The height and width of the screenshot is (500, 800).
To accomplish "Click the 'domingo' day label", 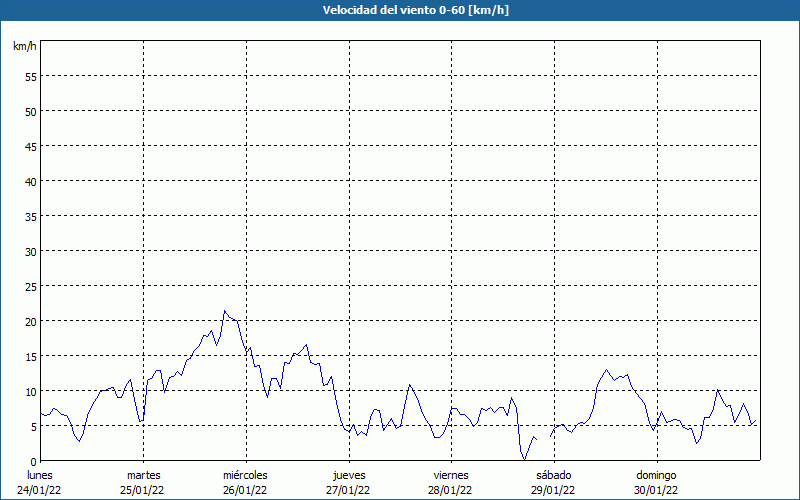I will (656, 475).
